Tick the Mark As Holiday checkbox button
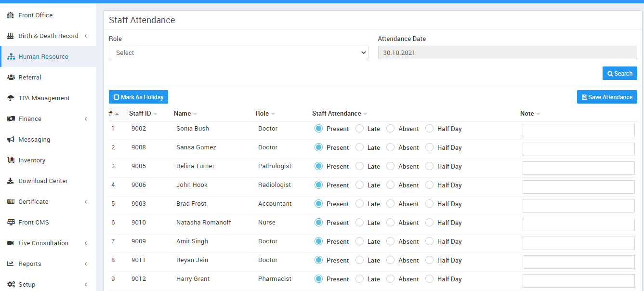Screen dimensions: 644x291 click(x=138, y=97)
